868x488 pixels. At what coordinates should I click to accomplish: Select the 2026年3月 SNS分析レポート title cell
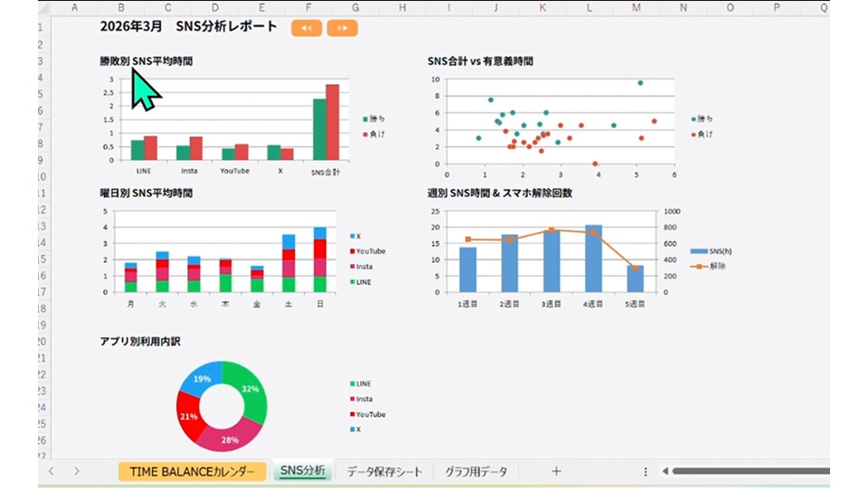pos(188,26)
